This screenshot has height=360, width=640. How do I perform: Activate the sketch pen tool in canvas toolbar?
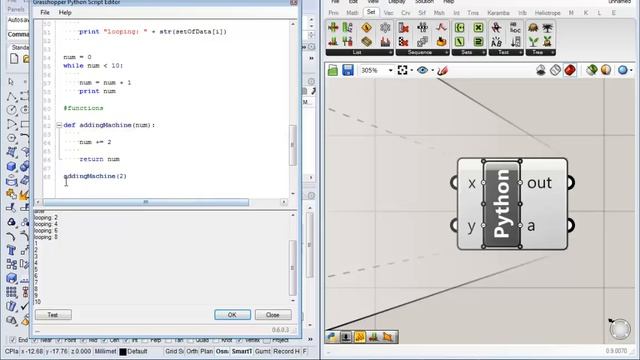click(x=442, y=71)
